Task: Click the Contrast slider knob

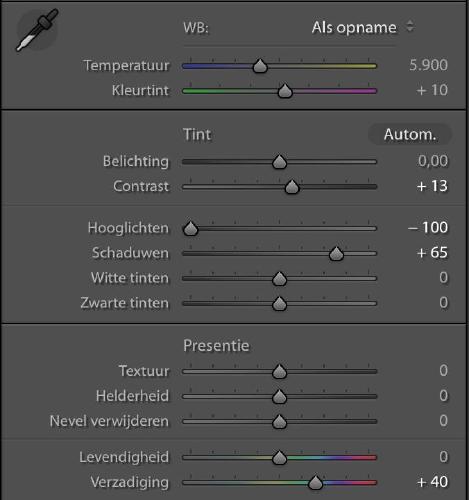Action: tap(292, 187)
